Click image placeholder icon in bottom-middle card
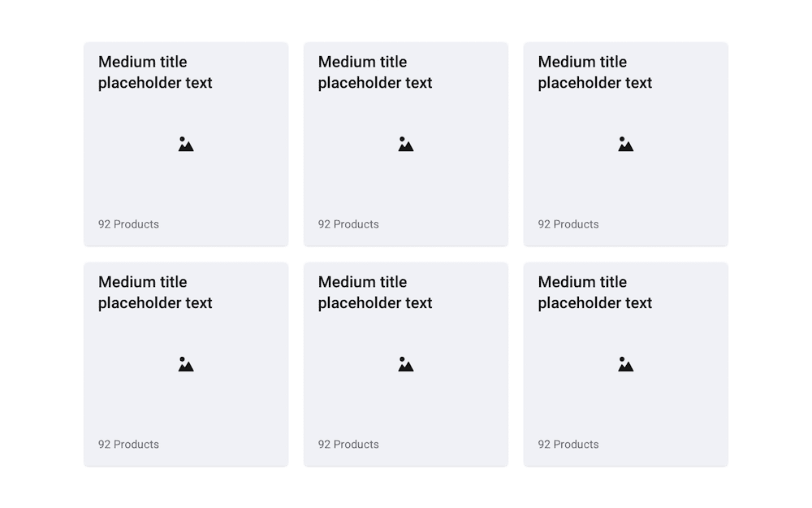The width and height of the screenshot is (812, 508). point(406,364)
